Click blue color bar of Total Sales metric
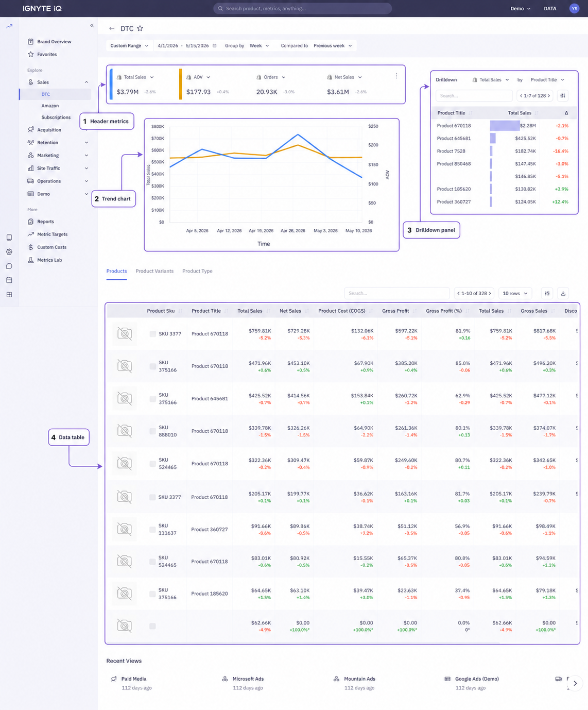 click(x=111, y=84)
